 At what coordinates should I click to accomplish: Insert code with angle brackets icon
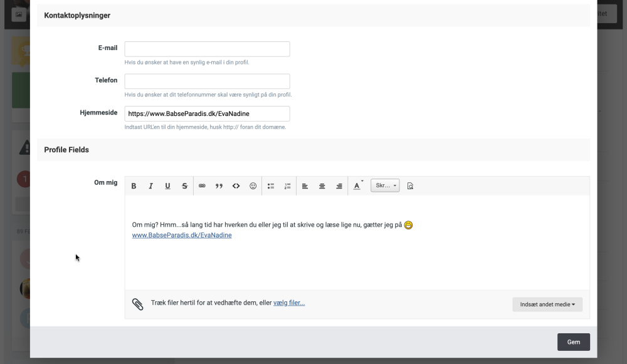tap(236, 186)
